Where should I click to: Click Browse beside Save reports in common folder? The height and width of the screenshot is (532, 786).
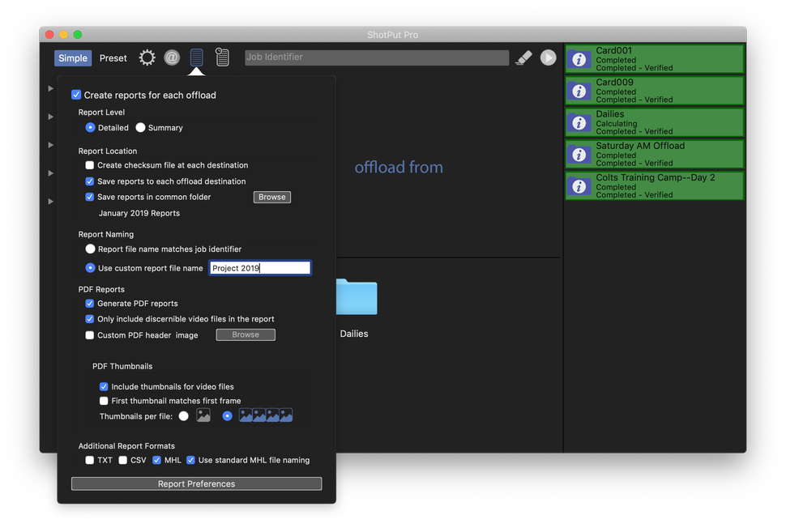271,196
